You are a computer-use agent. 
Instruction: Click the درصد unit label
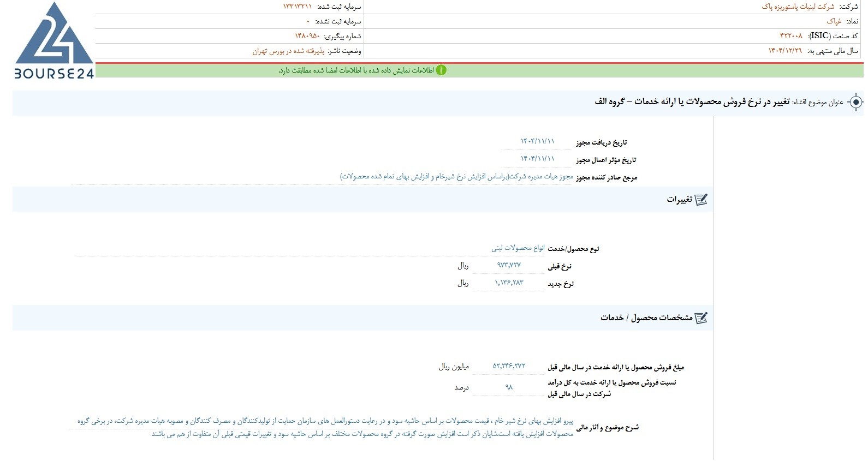pos(462,388)
